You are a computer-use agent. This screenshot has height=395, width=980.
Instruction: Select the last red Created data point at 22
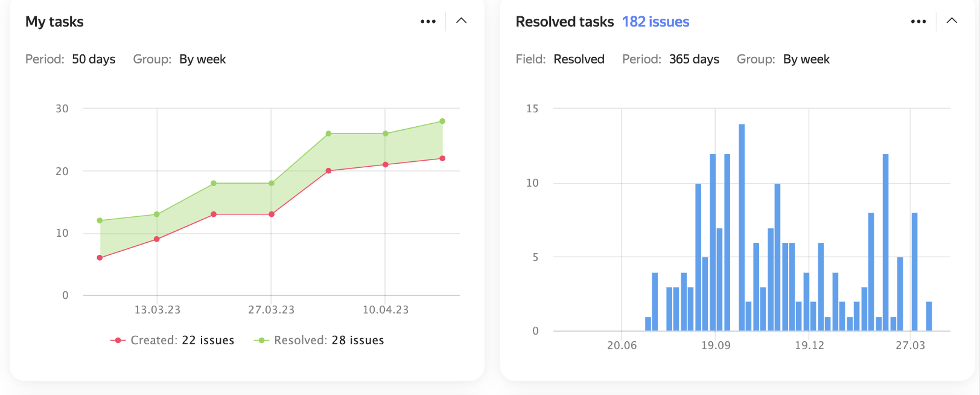(442, 158)
